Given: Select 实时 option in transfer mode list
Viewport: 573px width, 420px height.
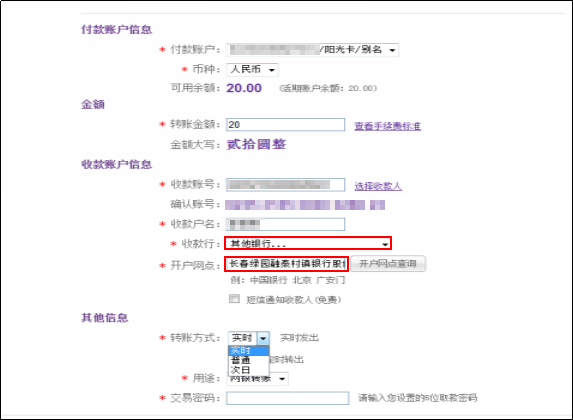Looking at the screenshot, I should pyautogui.click(x=249, y=351).
